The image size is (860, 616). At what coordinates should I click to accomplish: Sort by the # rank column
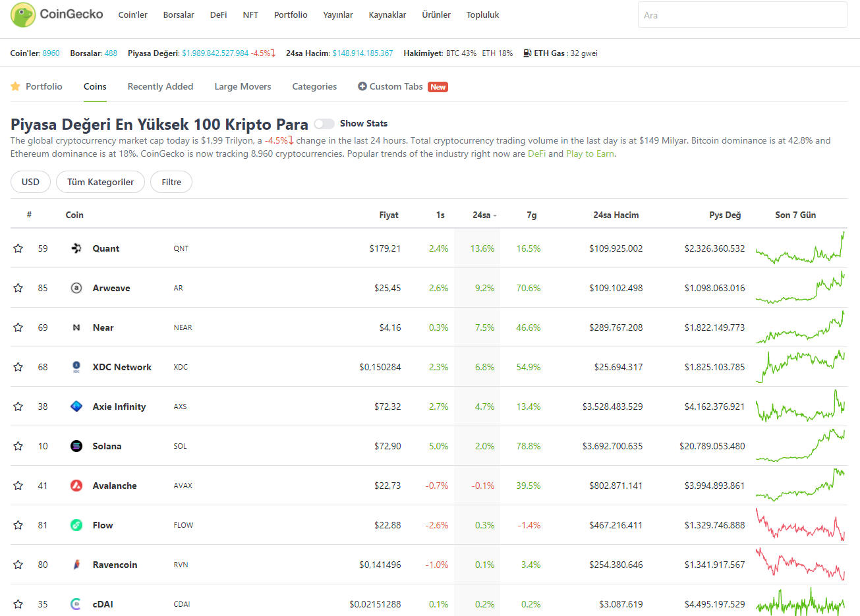29,215
